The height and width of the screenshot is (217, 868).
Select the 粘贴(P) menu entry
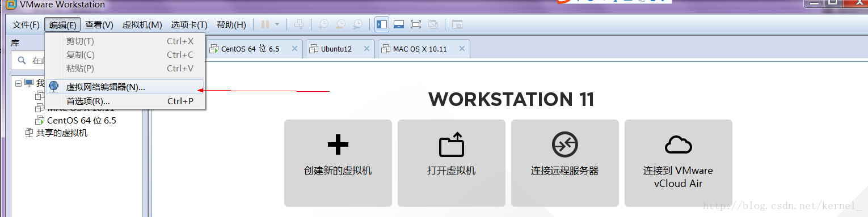coord(125,69)
